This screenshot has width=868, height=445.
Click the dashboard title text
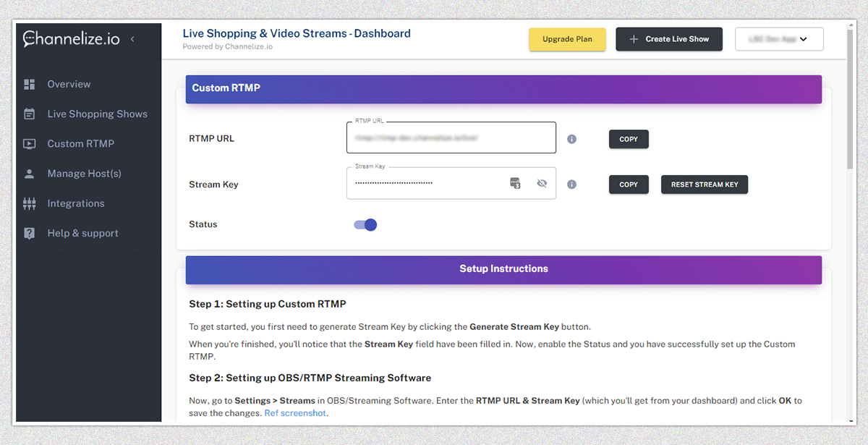pos(297,33)
